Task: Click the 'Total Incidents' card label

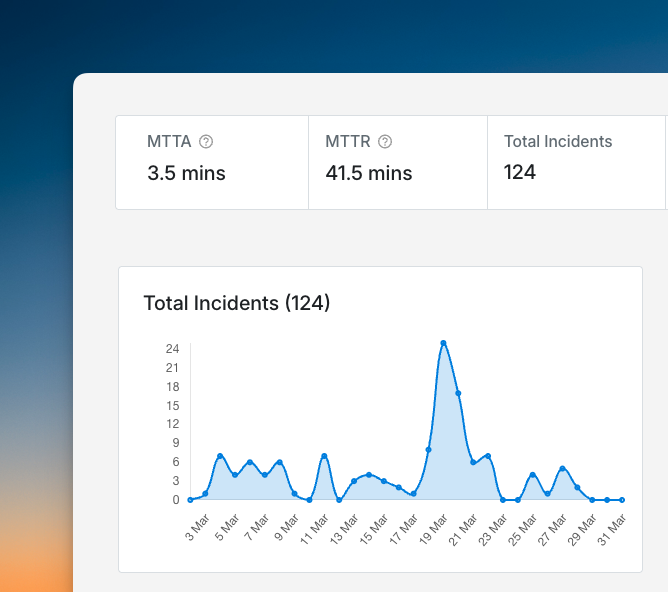Action: tap(558, 141)
